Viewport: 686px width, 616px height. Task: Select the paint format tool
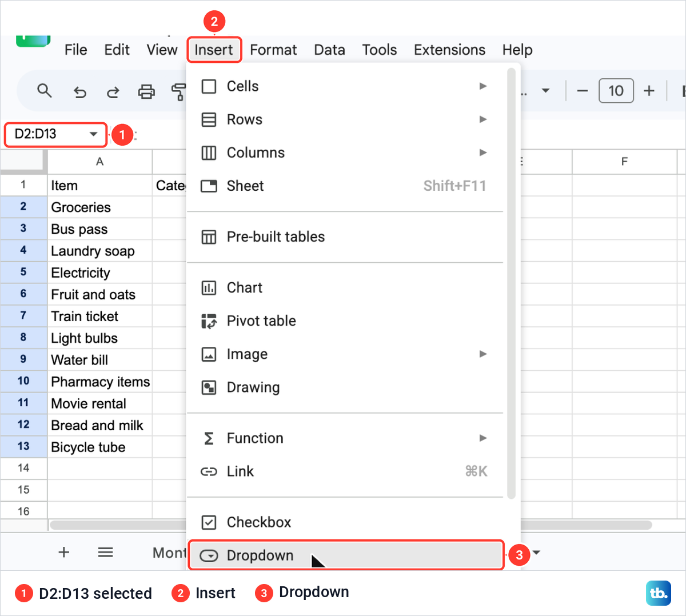[179, 91]
